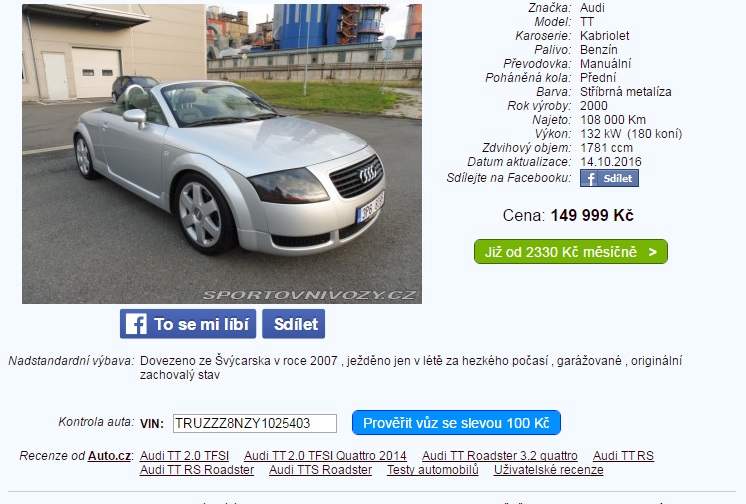746x504 pixels.
Task: Click the large Sdílet button below the photo
Action: coord(294,324)
